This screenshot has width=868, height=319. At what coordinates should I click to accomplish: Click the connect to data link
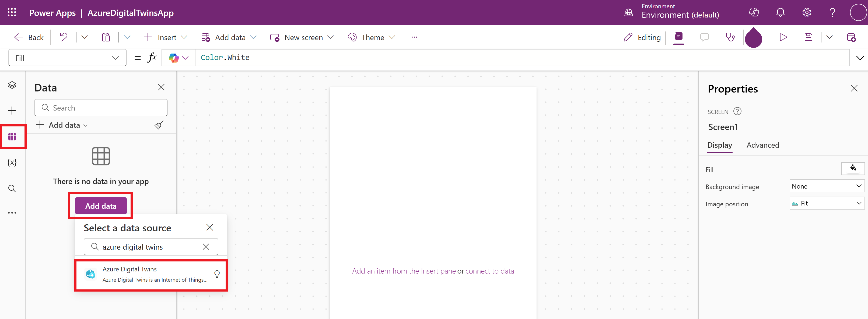(490, 271)
